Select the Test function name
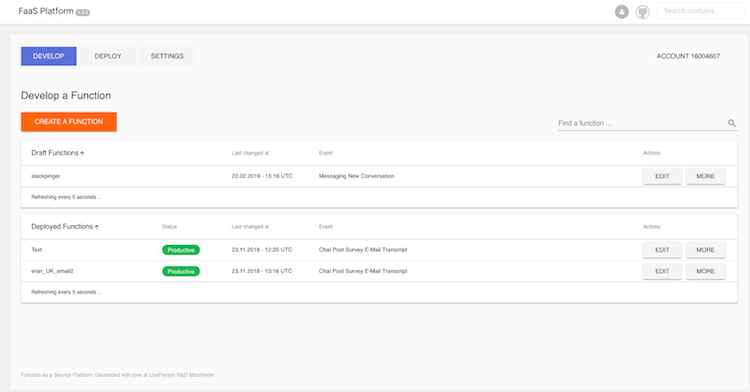Screen dimensions: 750x392 coord(36,250)
